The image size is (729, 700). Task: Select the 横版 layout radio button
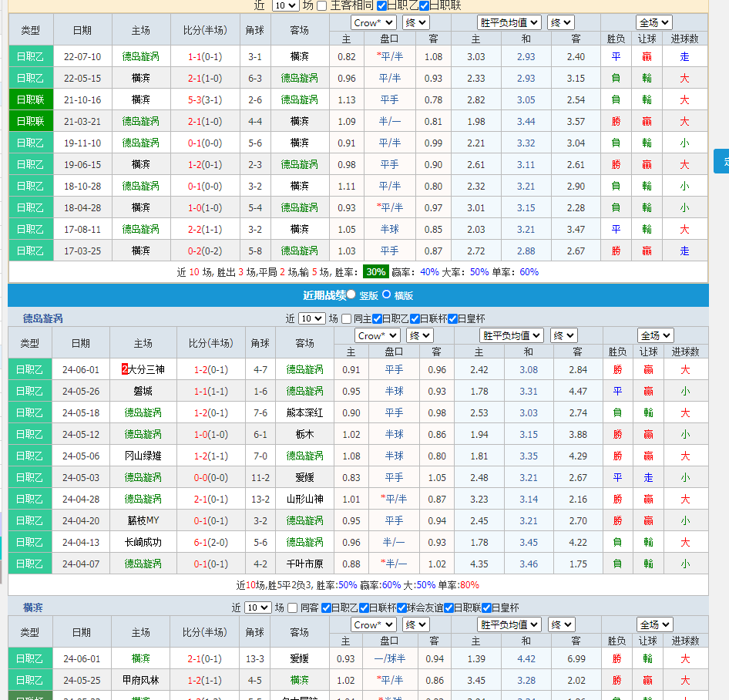(387, 294)
